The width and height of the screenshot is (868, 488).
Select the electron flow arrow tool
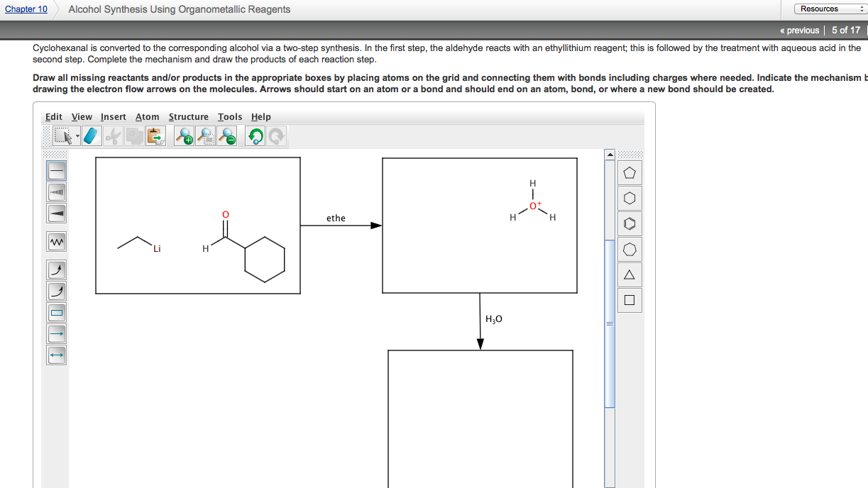coord(56,270)
